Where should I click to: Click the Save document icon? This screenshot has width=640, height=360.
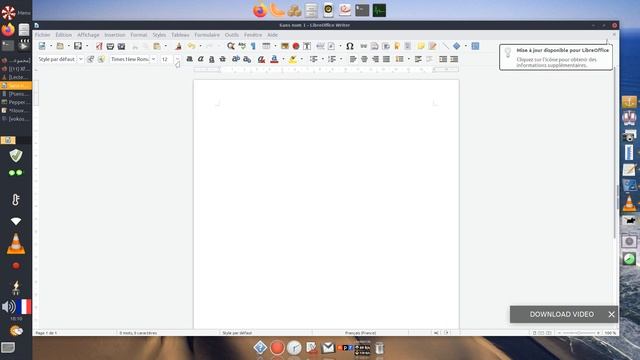pyautogui.click(x=78, y=46)
